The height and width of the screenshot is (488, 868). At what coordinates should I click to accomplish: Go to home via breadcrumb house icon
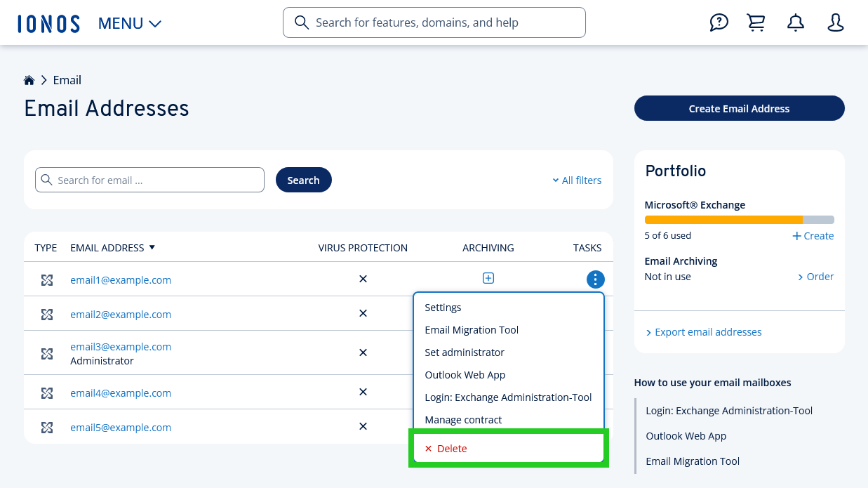point(29,80)
